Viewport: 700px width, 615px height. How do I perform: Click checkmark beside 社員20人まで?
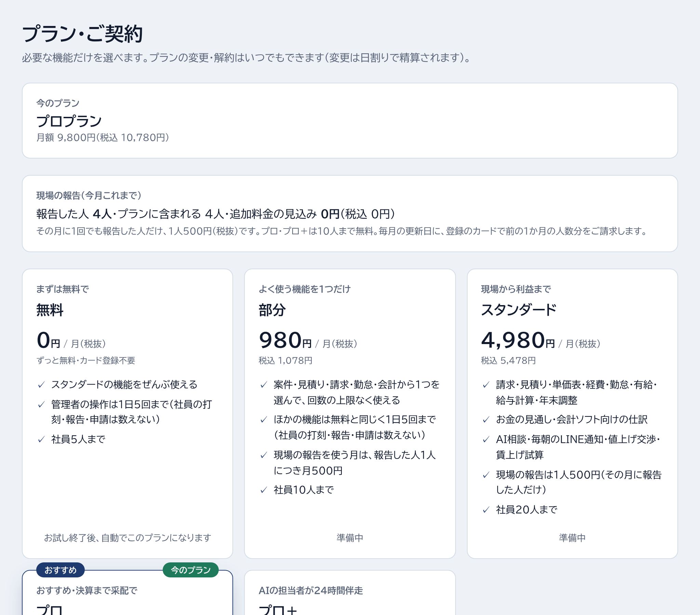point(486,510)
